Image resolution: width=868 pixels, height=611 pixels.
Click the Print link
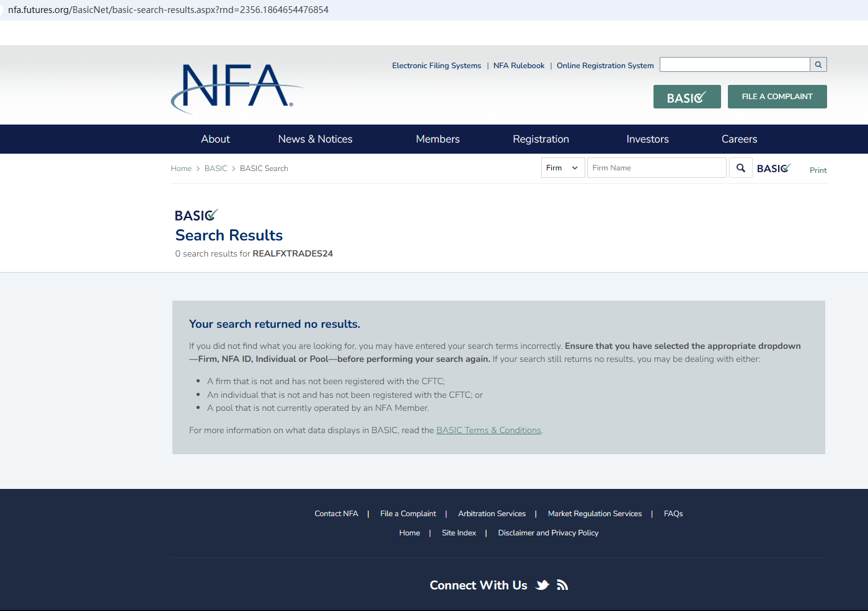818,170
